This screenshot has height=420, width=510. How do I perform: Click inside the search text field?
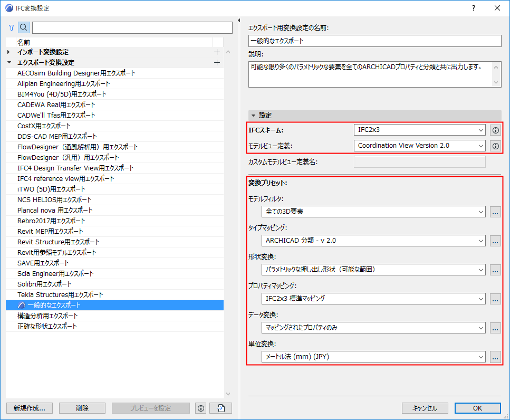[132, 27]
